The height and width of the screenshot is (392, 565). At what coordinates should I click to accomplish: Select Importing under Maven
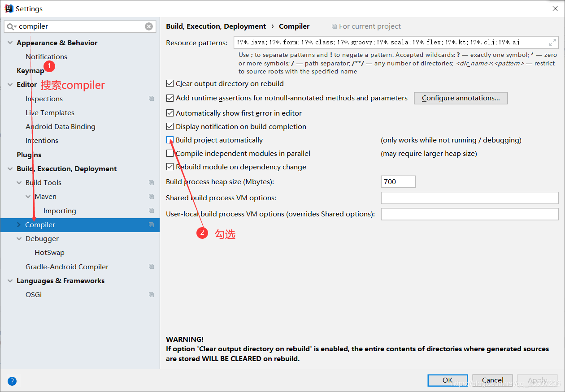(x=60, y=211)
